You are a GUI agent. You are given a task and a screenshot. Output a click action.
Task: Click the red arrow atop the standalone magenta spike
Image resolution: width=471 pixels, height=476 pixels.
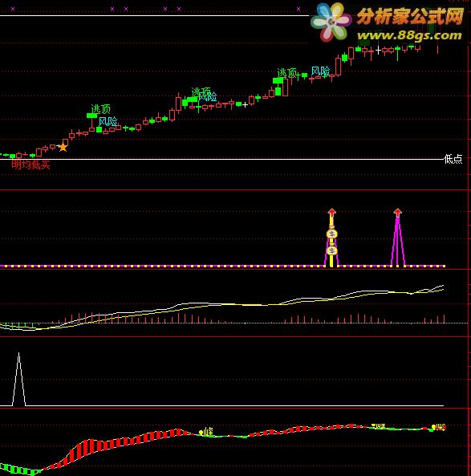pos(397,212)
